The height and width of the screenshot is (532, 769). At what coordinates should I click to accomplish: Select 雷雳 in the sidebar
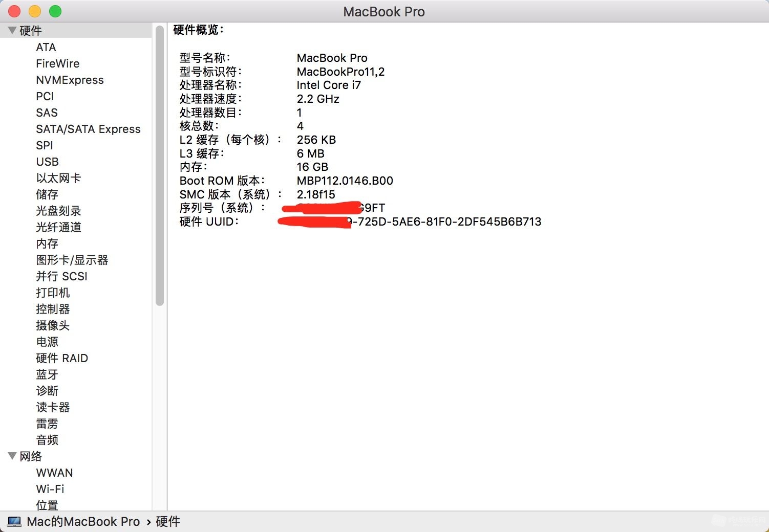pos(47,424)
